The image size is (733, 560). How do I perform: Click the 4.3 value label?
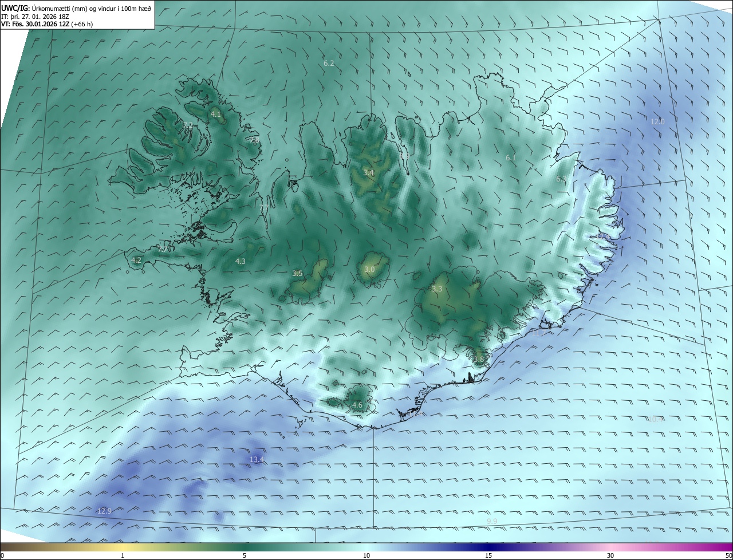[241, 261]
